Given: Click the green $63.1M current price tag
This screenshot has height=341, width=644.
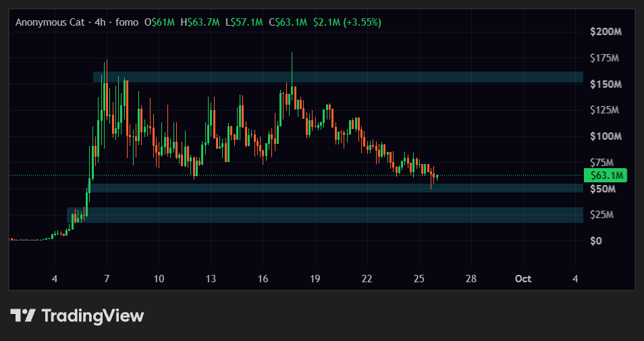Looking at the screenshot, I should tap(606, 176).
